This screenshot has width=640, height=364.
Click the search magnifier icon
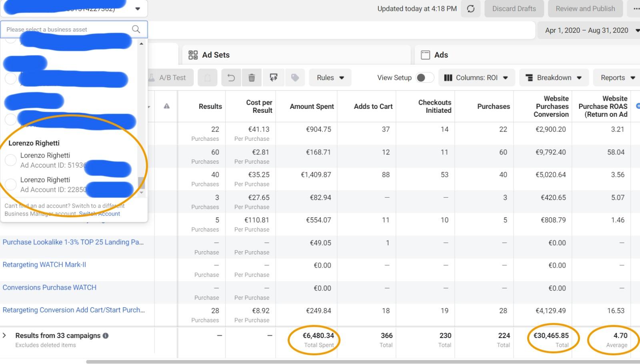136,29
